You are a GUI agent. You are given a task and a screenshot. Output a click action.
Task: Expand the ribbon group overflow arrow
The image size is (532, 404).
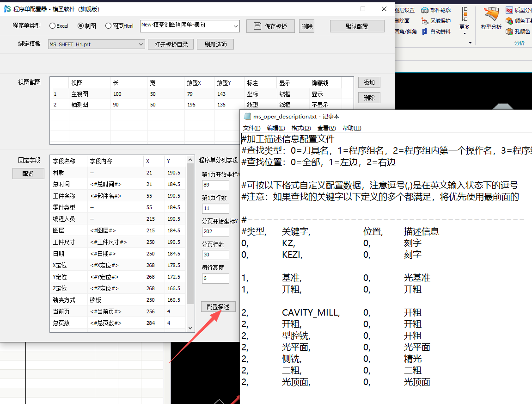pyautogui.click(x=470, y=43)
